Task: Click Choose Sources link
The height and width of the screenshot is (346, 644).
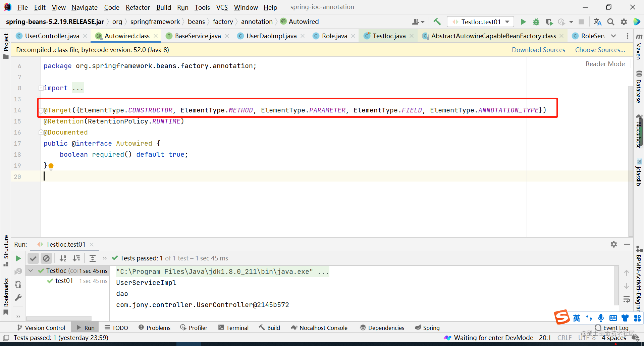Action: coord(600,50)
